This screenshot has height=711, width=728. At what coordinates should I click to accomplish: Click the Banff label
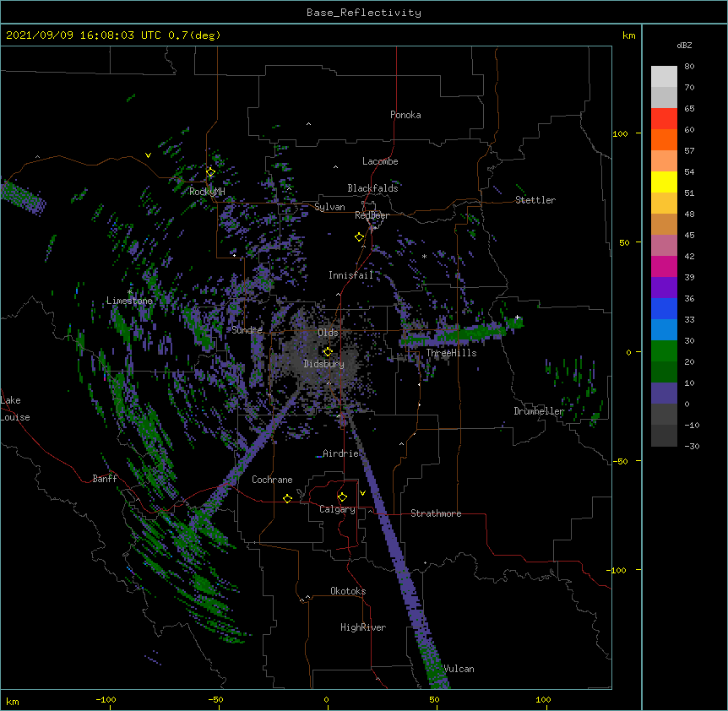(x=105, y=479)
